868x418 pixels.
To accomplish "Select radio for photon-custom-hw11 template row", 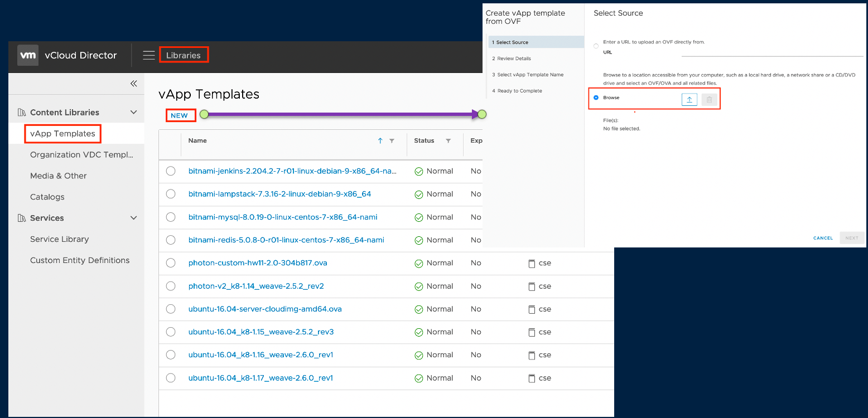I will (171, 263).
